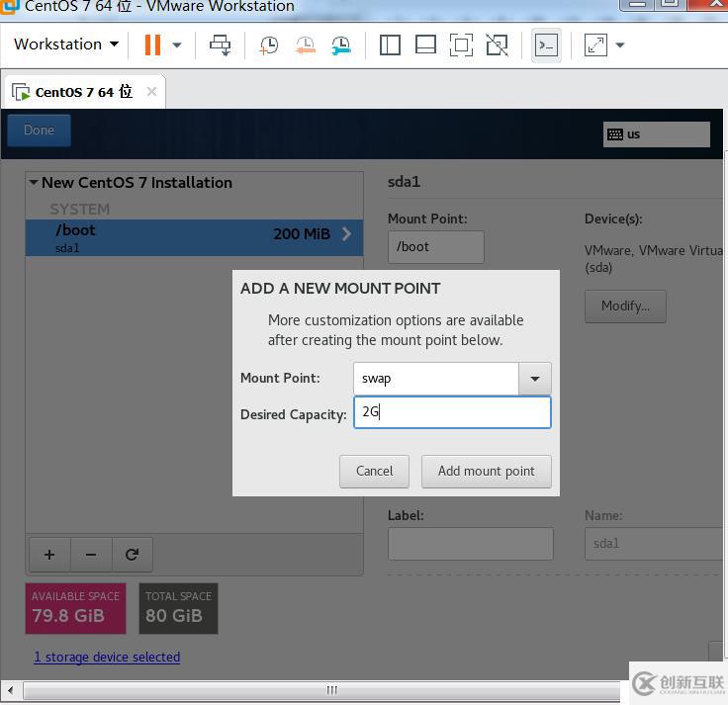Image resolution: width=728 pixels, height=705 pixels.
Task: Click the Done button
Action: (39, 130)
